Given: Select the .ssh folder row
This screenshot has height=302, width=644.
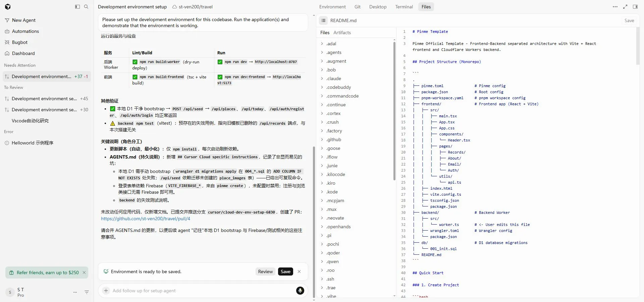Looking at the screenshot, I should 356,279.
